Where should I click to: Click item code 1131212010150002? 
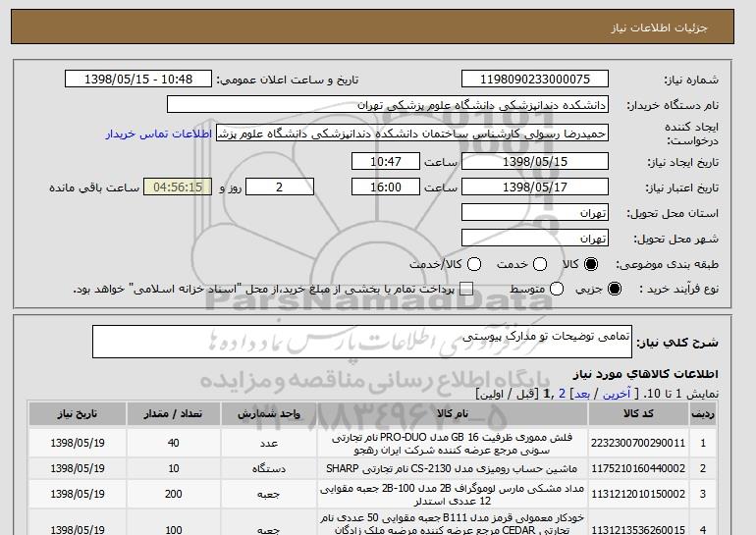pos(638,494)
